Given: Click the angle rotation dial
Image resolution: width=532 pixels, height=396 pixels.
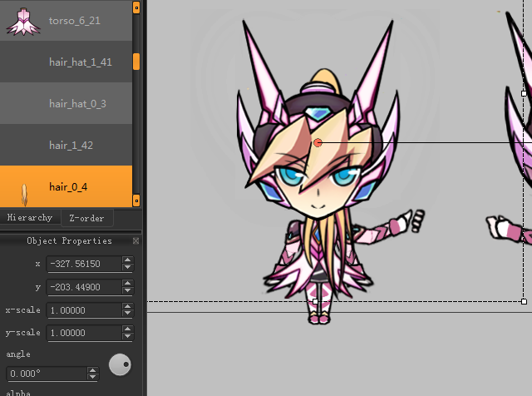Looking at the screenshot, I should click(121, 364).
